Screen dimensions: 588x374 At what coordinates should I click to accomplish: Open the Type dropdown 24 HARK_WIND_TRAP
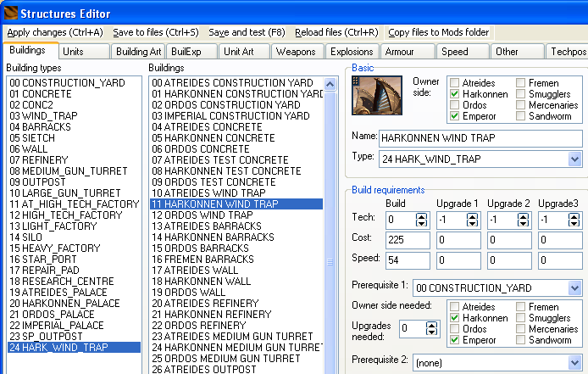[x=574, y=159]
